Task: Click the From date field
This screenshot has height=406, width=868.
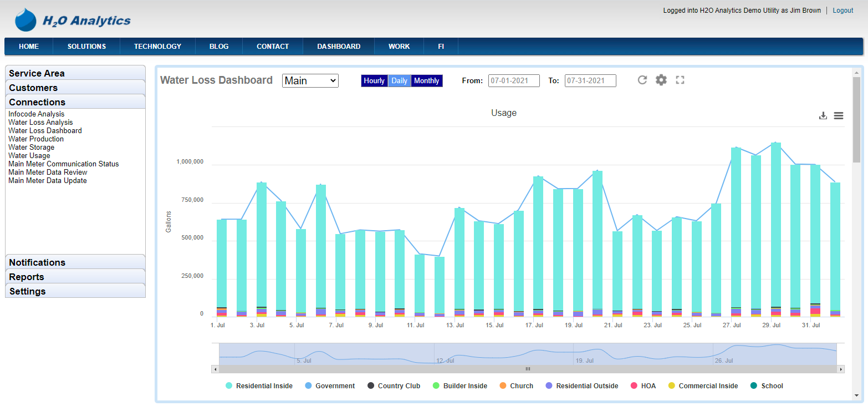Action: 513,80
